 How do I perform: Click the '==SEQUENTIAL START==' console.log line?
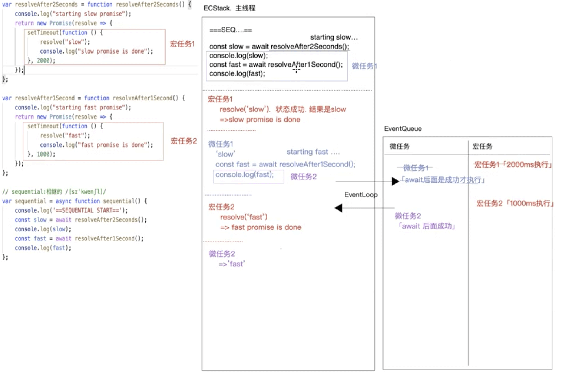coord(71,210)
